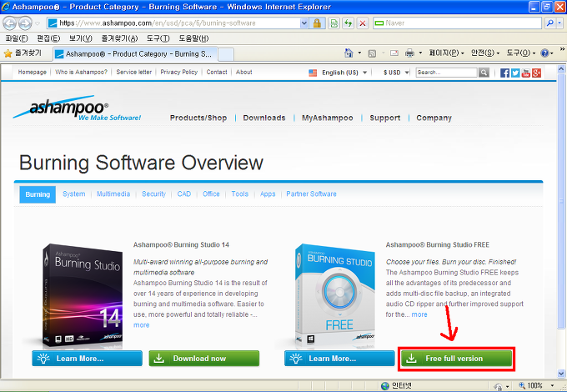The image size is (567, 392).
Task: Click the site search magnifier button
Action: [484, 73]
